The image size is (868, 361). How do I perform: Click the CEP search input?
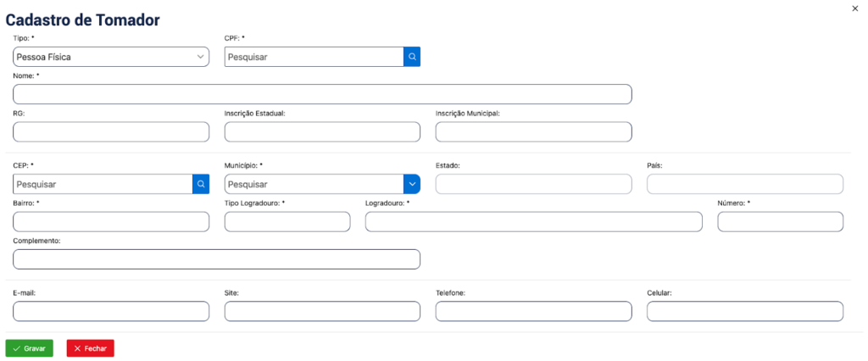pyautogui.click(x=103, y=184)
